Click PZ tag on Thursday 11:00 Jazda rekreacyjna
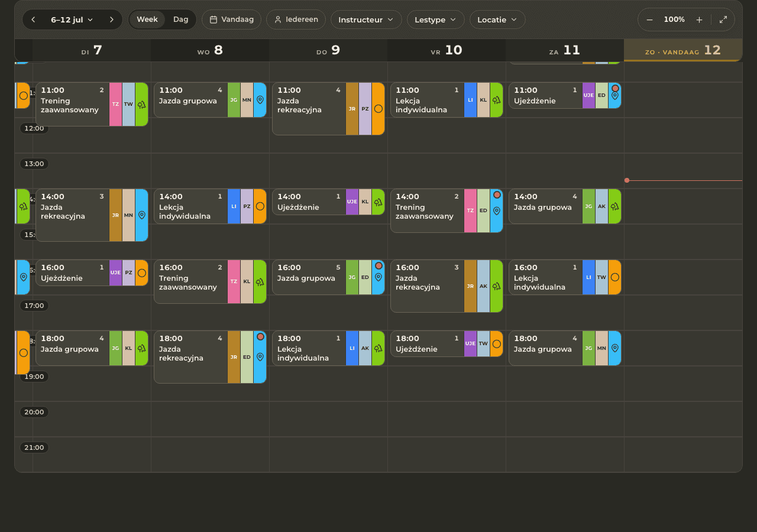The height and width of the screenshot is (532, 757). (x=365, y=109)
